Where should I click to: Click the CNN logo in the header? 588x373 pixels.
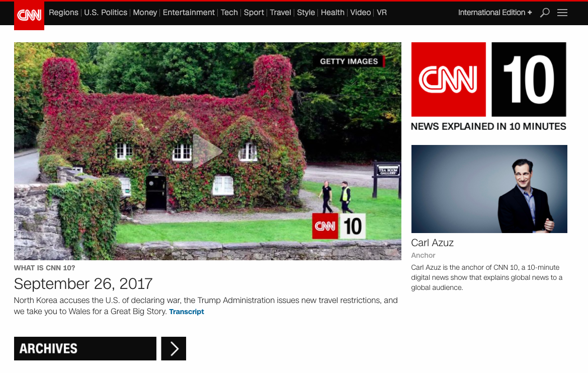pyautogui.click(x=29, y=16)
